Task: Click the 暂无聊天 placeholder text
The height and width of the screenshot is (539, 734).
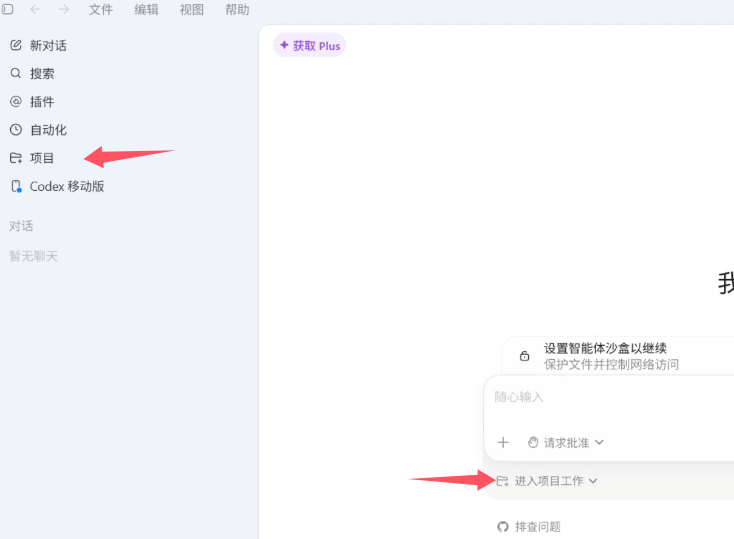Action: pos(33,256)
